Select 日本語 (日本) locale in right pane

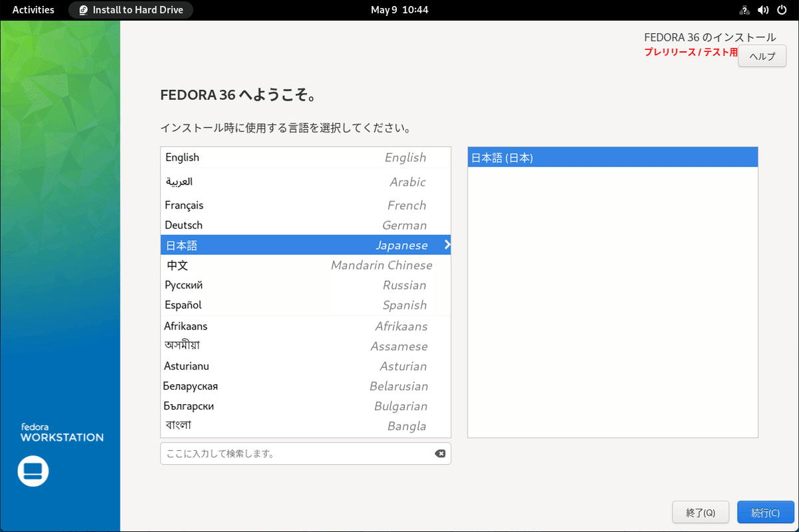click(613, 158)
